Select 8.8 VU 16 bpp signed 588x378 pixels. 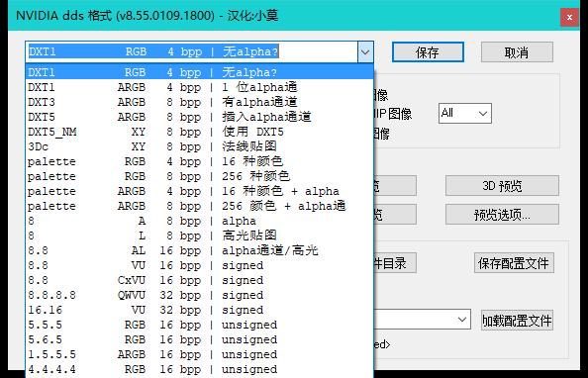(x=200, y=265)
